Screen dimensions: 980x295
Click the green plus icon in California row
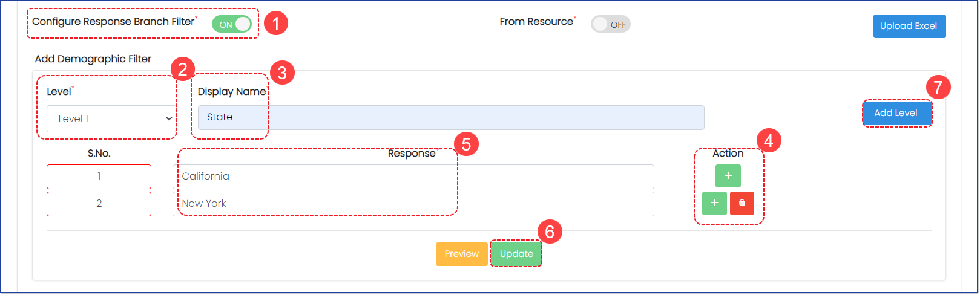click(x=728, y=176)
